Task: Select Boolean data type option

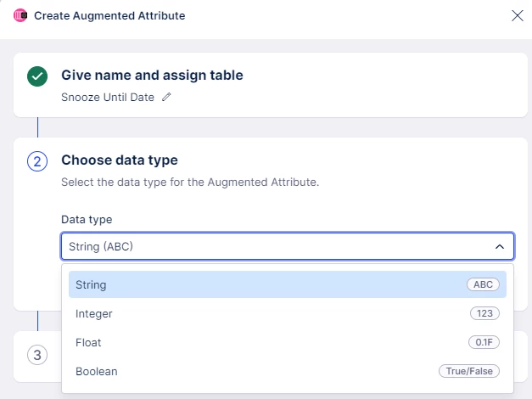Action: click(x=97, y=372)
